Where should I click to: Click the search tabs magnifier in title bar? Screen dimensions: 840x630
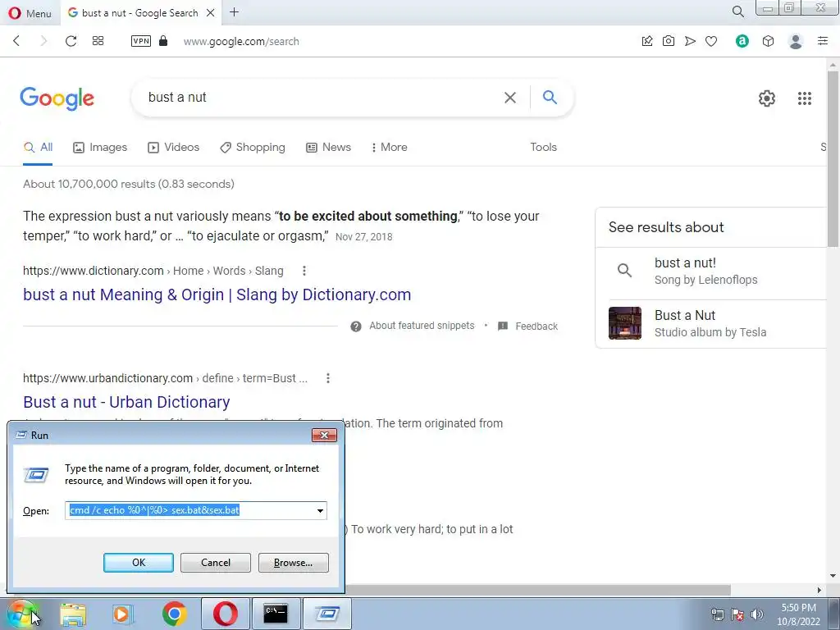pyautogui.click(x=737, y=11)
